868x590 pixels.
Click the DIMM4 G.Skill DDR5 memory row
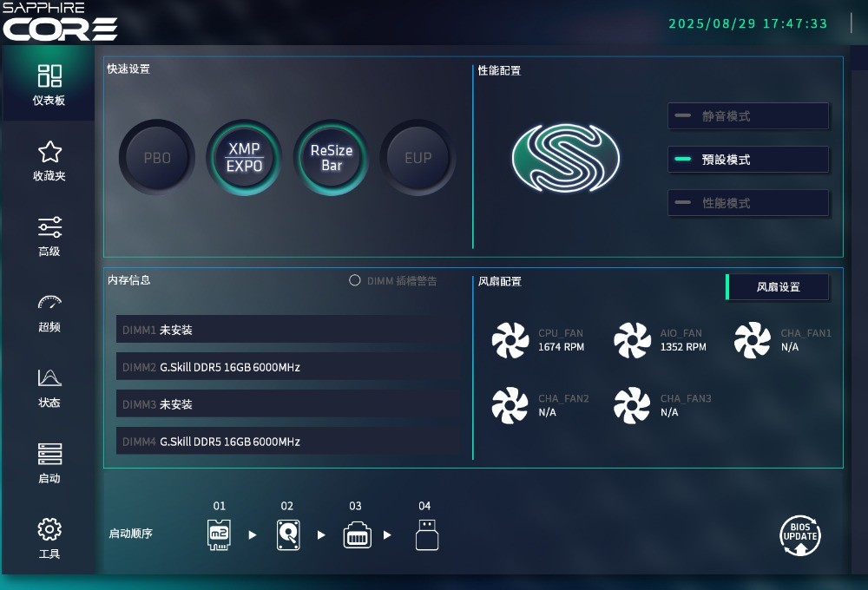click(x=288, y=441)
